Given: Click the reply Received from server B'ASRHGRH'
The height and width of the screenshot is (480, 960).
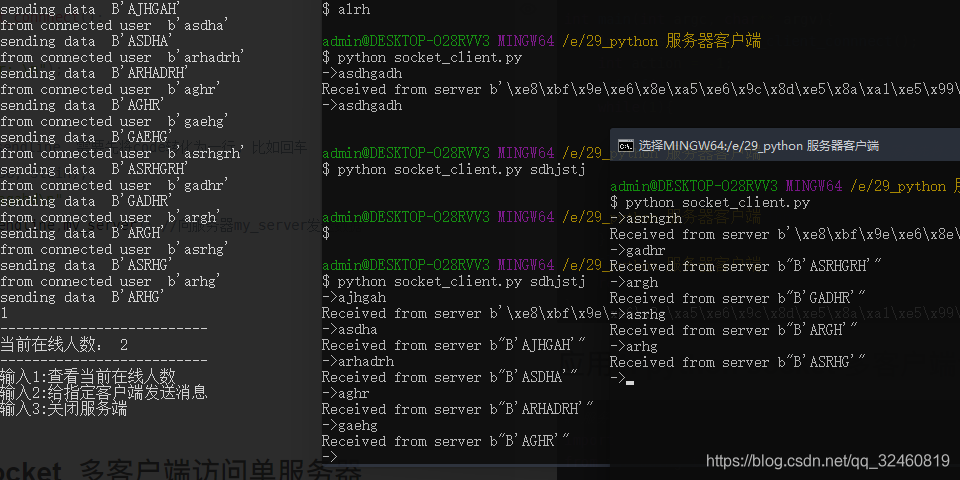Looking at the screenshot, I should pos(746,266).
